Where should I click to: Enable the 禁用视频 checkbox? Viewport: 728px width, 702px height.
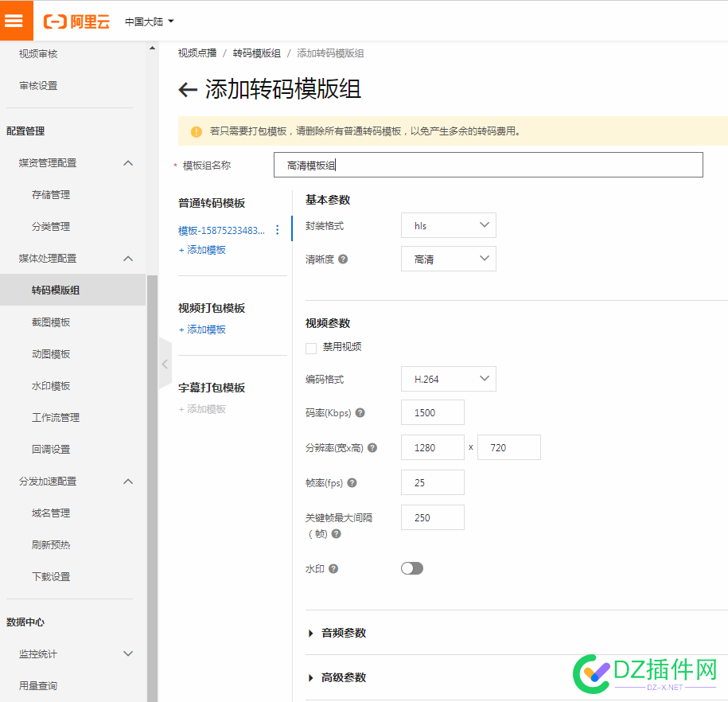[311, 348]
